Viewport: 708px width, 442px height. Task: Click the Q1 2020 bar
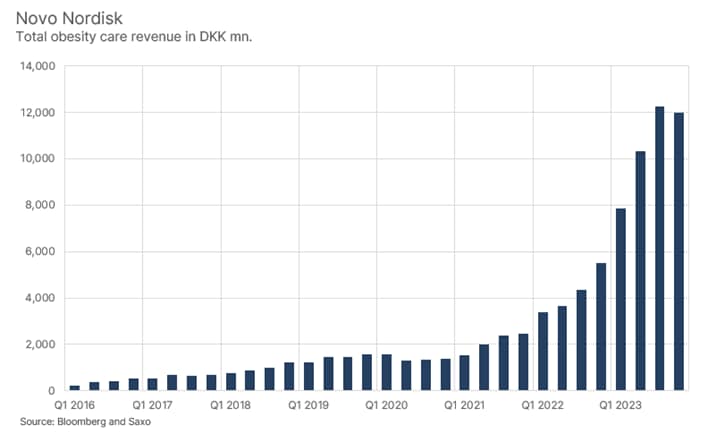coord(387,372)
